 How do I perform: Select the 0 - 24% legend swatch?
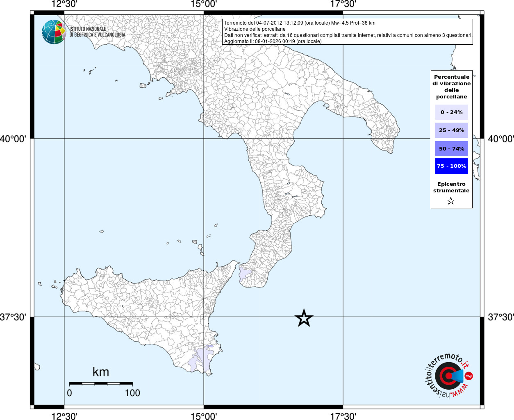(452, 112)
